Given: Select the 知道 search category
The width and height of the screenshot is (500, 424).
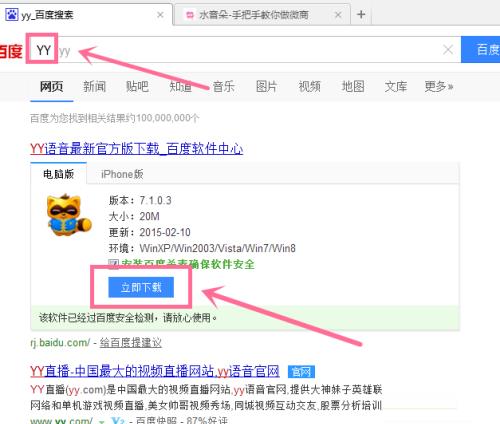Looking at the screenshot, I should 181,87.
